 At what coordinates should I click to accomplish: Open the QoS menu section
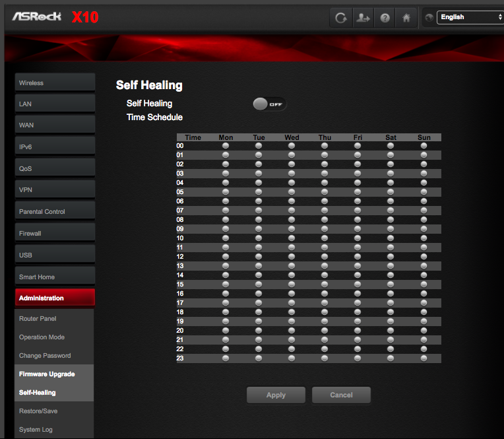[x=55, y=168]
